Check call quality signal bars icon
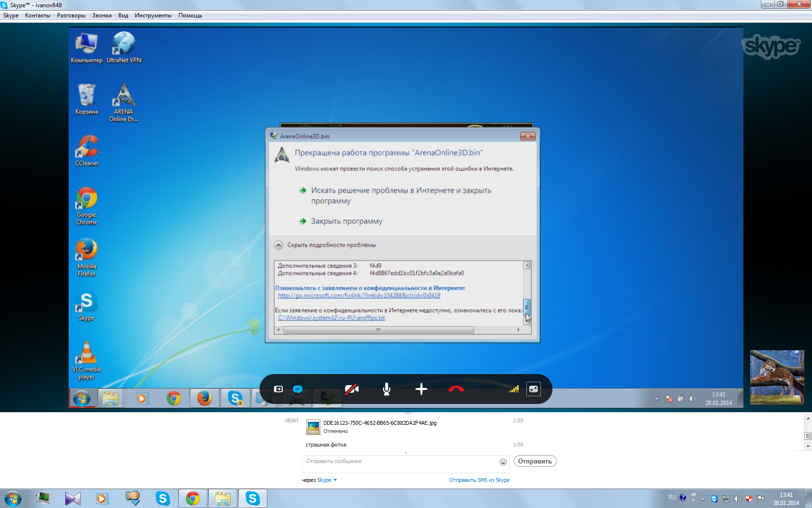 (x=514, y=389)
